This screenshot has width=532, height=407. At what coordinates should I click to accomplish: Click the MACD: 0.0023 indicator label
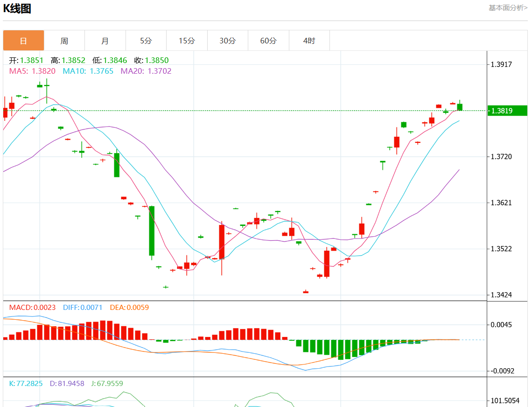(32, 308)
